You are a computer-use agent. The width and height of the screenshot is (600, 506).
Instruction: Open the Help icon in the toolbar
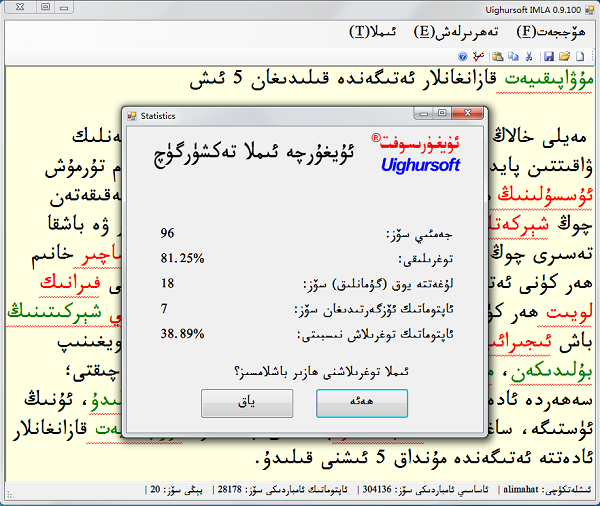coord(463,57)
